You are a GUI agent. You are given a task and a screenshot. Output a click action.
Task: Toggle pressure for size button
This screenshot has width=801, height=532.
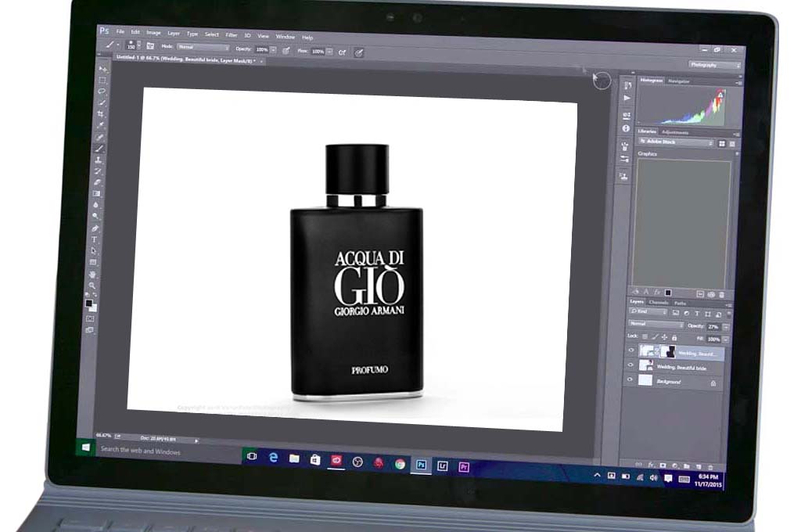pyautogui.click(x=358, y=52)
